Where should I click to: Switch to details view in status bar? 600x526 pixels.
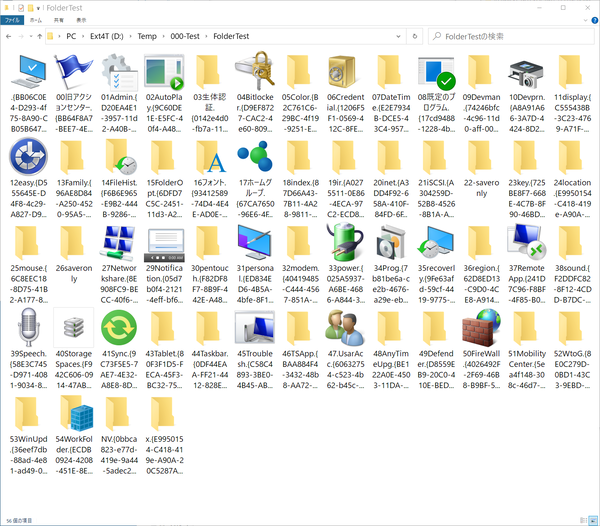pos(583,520)
